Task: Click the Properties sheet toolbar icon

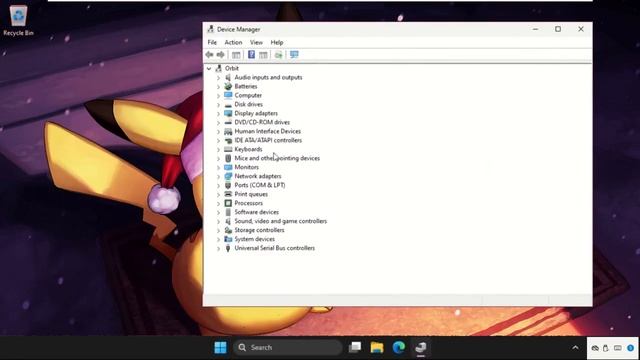Action: 263,55
